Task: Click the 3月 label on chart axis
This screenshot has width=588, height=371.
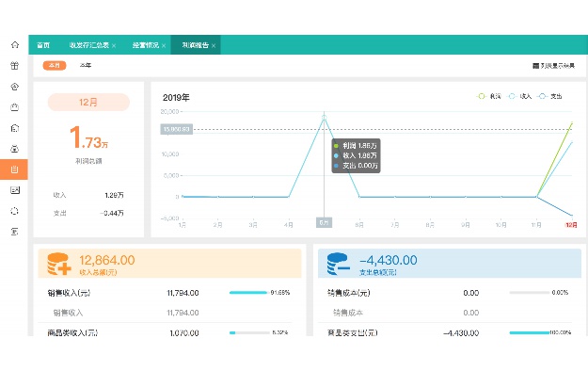Action: point(253,225)
